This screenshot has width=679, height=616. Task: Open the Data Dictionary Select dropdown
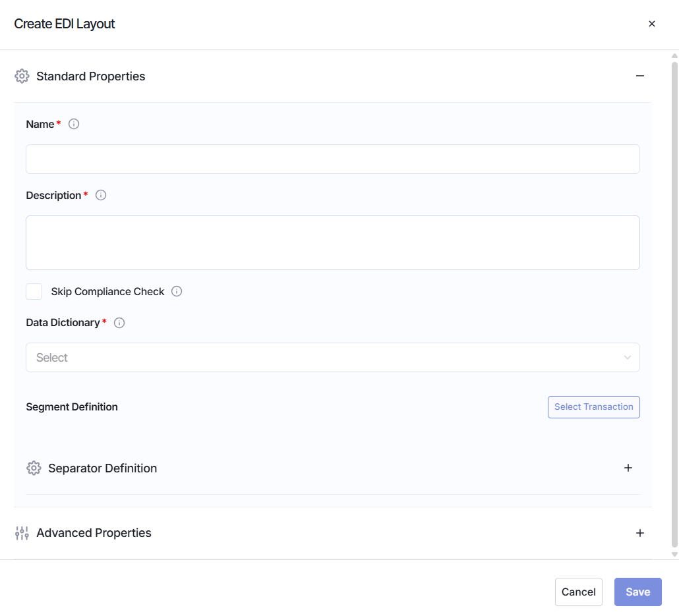coord(332,358)
